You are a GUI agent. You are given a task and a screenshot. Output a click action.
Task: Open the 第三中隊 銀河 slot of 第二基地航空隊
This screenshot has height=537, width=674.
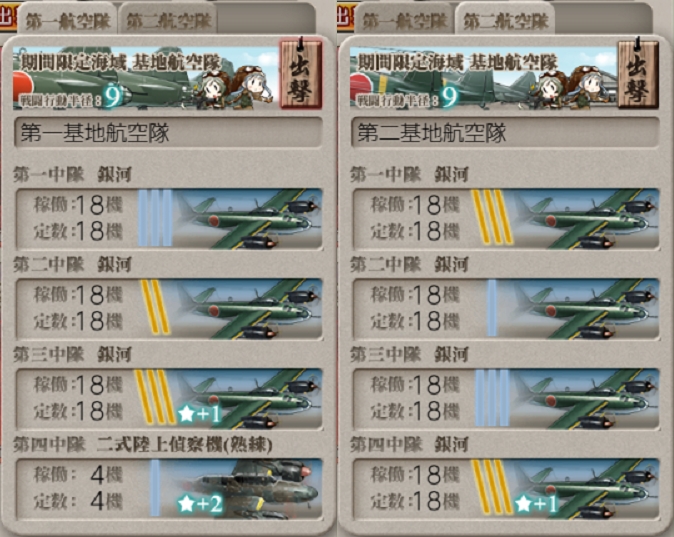point(506,399)
